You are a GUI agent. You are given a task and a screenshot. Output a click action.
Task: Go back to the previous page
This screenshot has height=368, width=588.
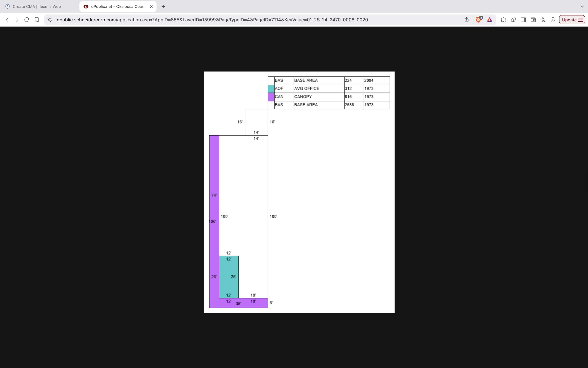click(x=7, y=20)
